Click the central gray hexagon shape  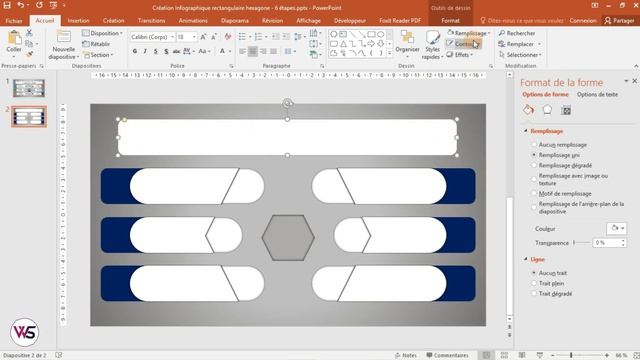288,238
